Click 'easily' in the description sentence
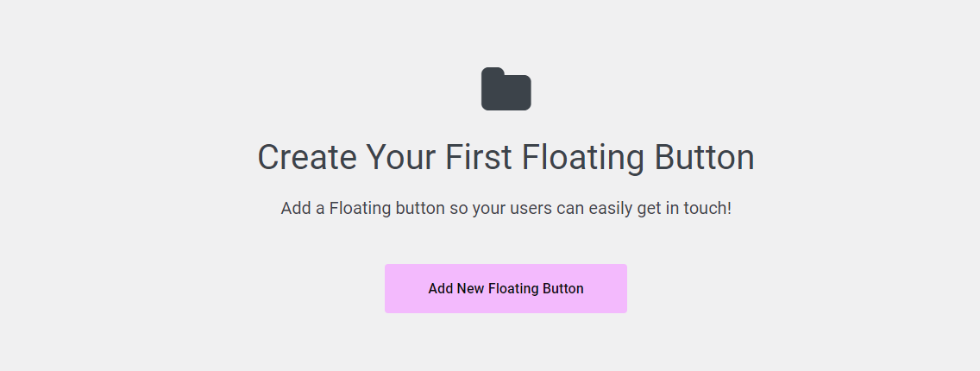The image size is (980, 371). point(611,209)
